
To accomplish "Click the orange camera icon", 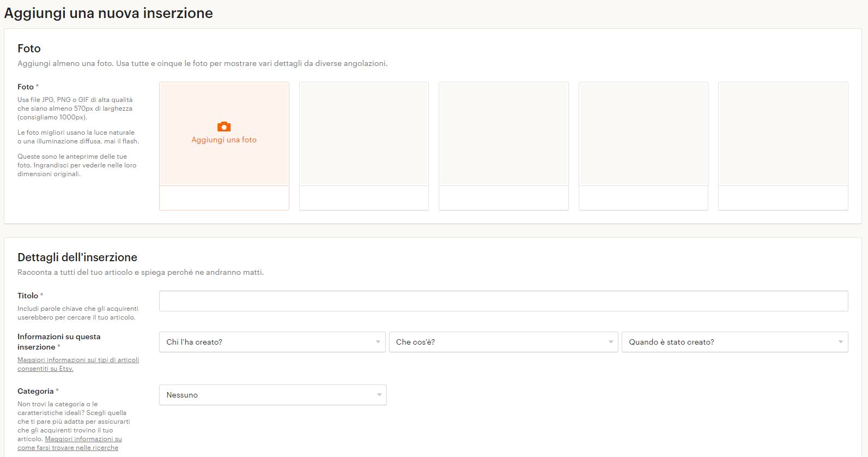I will coord(224,127).
